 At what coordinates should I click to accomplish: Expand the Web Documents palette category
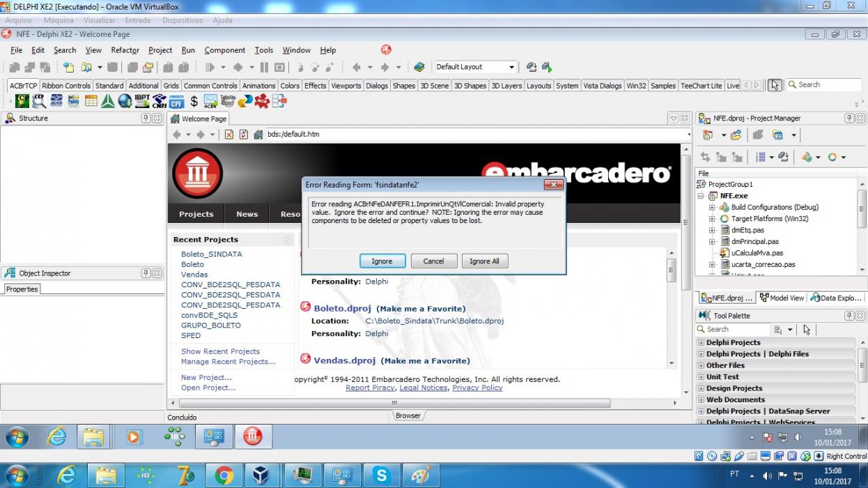701,400
